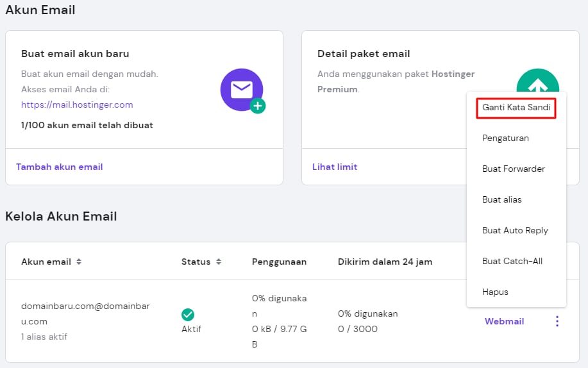The image size is (588, 368).
Task: Choose Pengaturan in the dropdown menu
Action: pyautogui.click(x=505, y=138)
